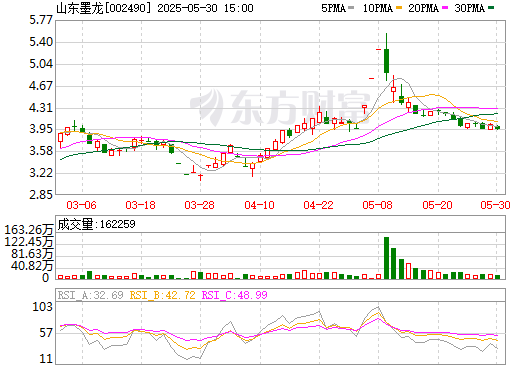This screenshot has height=365, width=520.
Task: Click the tallest green volume bar
Action: (386, 258)
